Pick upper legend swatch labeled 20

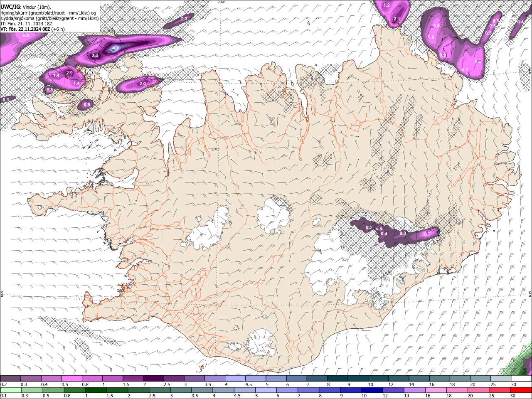[480, 379]
